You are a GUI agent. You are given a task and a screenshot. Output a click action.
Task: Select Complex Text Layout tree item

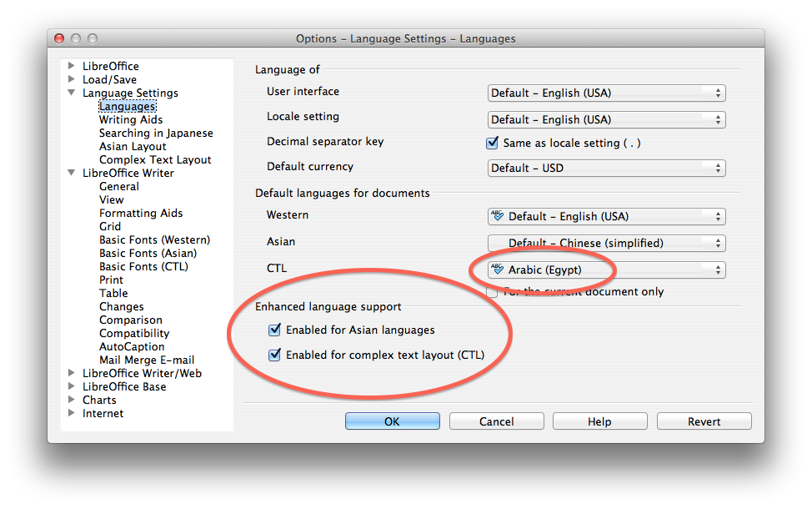[155, 159]
